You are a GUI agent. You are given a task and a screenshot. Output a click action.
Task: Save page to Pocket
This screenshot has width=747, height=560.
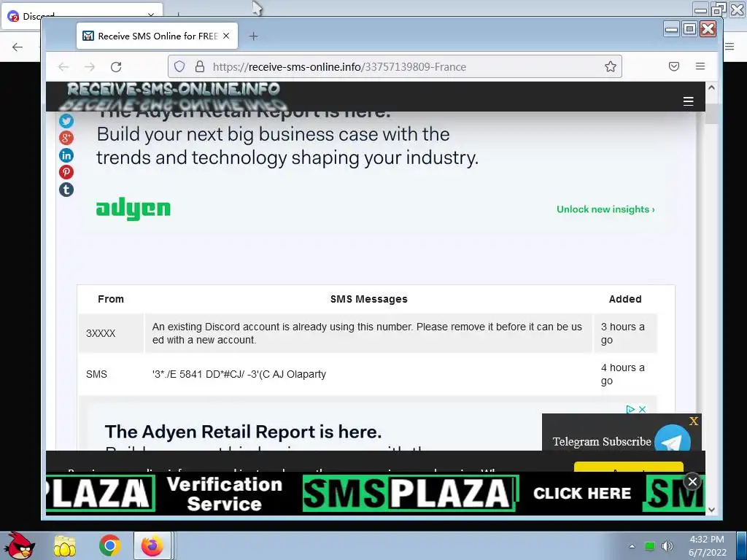(673, 66)
